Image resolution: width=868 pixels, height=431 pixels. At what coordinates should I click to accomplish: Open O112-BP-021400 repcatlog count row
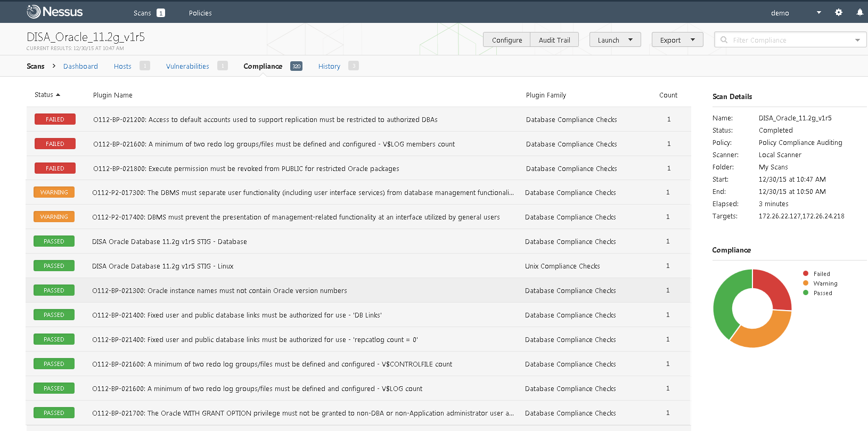pyautogui.click(x=358, y=339)
